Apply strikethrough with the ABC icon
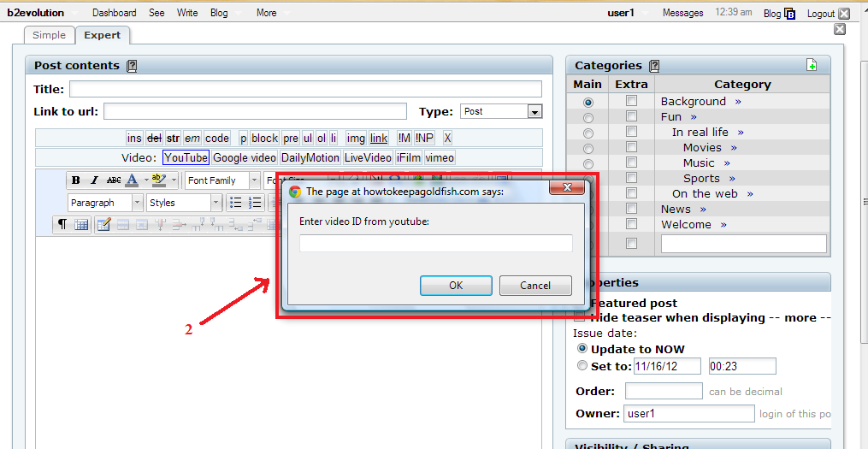Screen dimensions: 868x449 point(114,180)
